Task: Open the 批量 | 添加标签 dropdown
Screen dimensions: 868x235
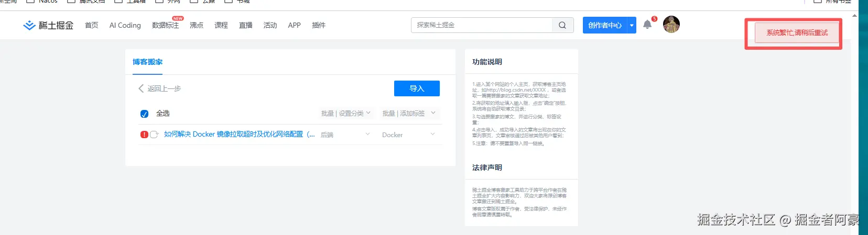Action: tap(409, 113)
